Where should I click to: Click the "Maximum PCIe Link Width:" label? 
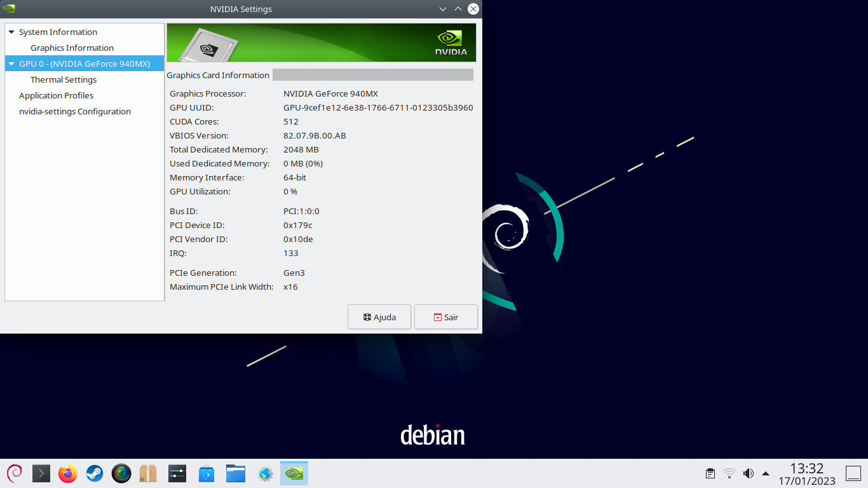222,287
